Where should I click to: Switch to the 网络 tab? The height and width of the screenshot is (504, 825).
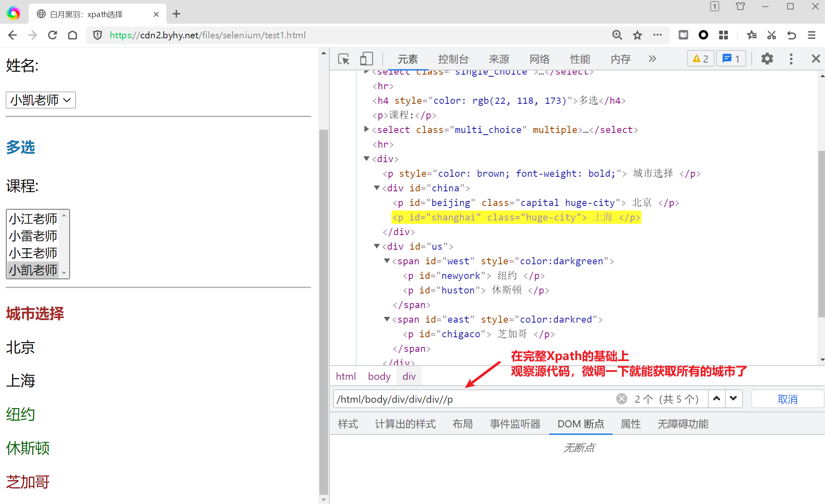[540, 59]
